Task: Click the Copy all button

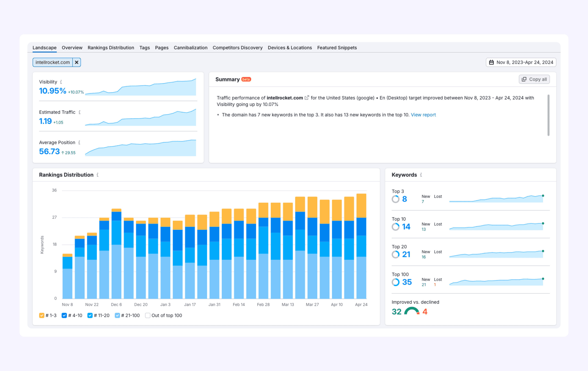Action: (534, 79)
